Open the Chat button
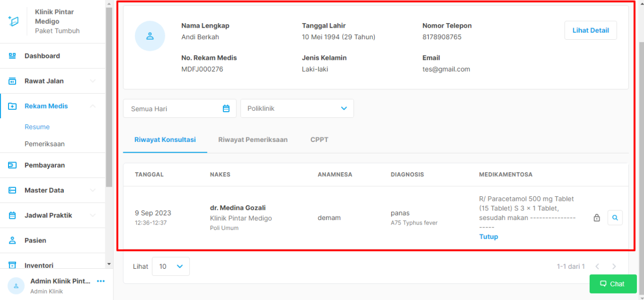Image resolution: width=644 pixels, height=300 pixels. point(613,284)
